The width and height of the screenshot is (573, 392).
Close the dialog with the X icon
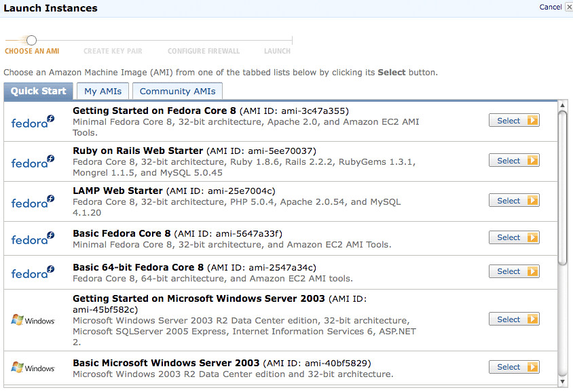pos(569,7)
